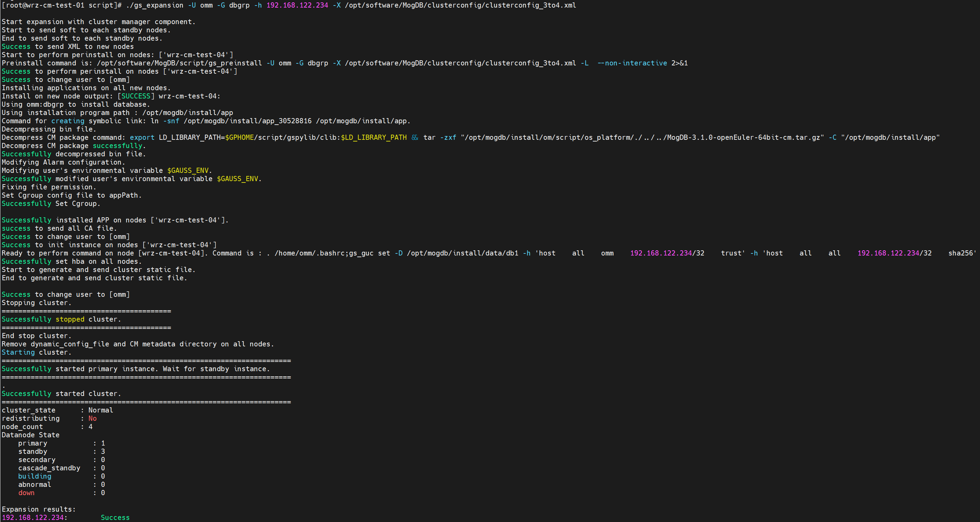Image resolution: width=980 pixels, height=522 pixels.
Task: Click the sha256 text at end of gs_guc line
Action: click(x=961, y=253)
